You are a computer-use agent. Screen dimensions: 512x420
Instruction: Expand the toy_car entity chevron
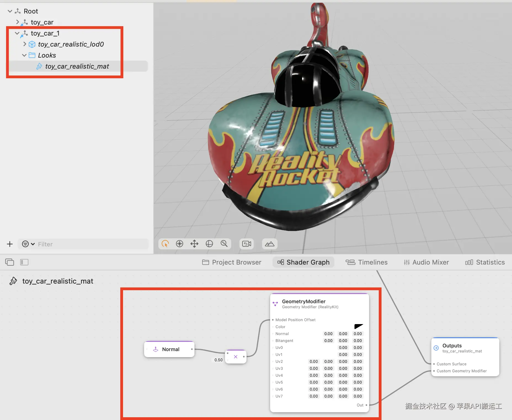[x=17, y=22]
